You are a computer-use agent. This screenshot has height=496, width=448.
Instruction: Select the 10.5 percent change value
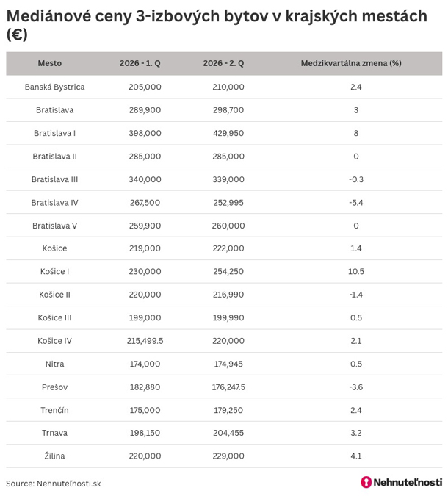[x=356, y=271]
